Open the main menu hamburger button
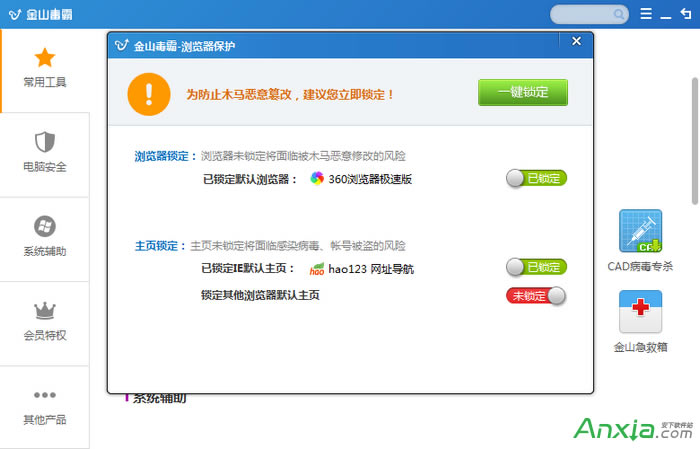Screen dimensions: 700x449 tap(646, 14)
